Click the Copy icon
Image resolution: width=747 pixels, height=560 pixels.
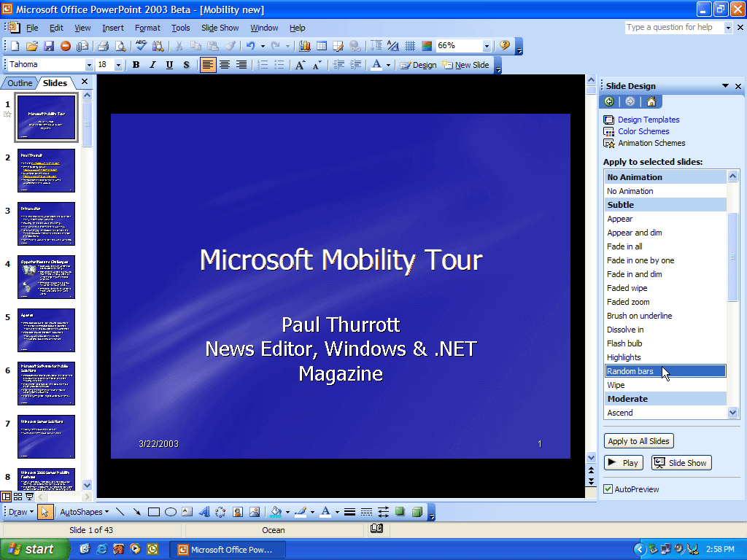[196, 46]
